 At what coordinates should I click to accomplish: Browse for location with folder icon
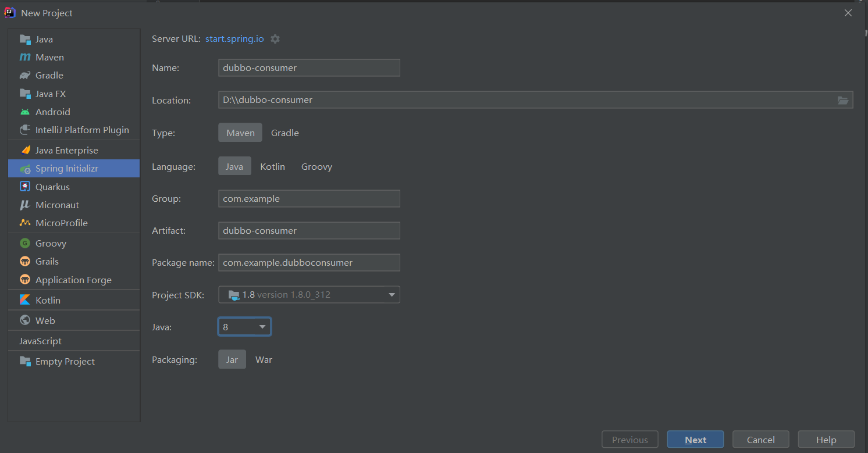pyautogui.click(x=843, y=100)
